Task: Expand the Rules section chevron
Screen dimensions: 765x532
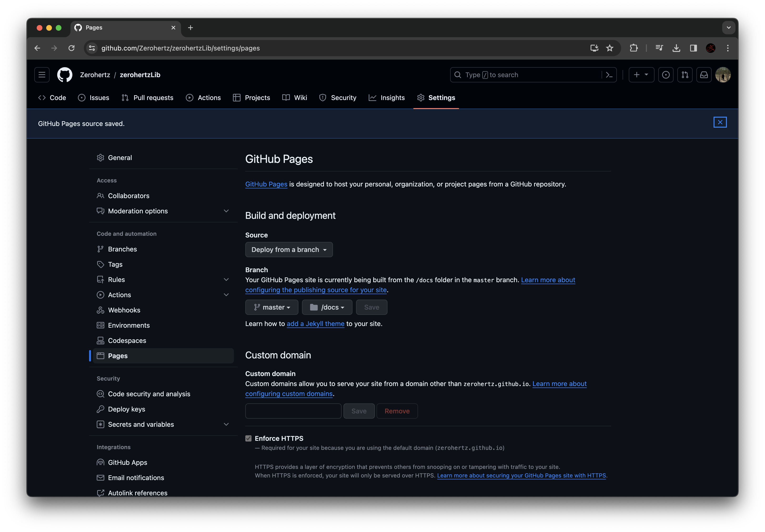Action: [x=226, y=280]
